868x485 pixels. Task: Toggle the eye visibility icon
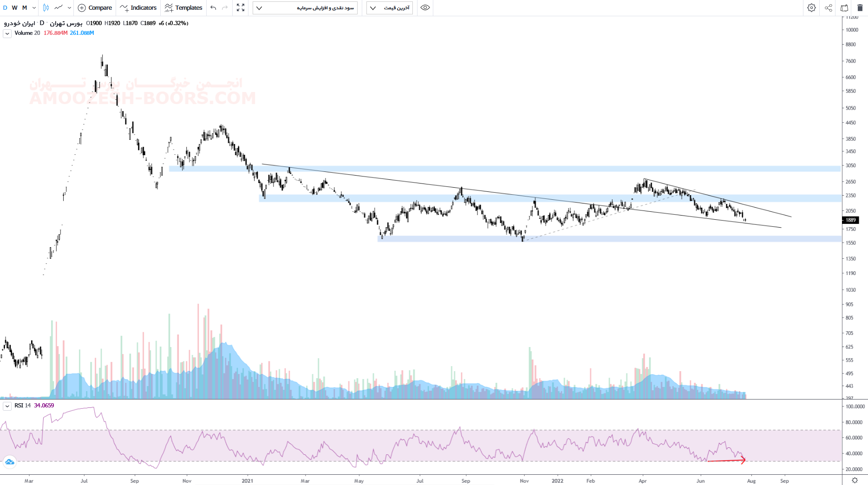[425, 7]
